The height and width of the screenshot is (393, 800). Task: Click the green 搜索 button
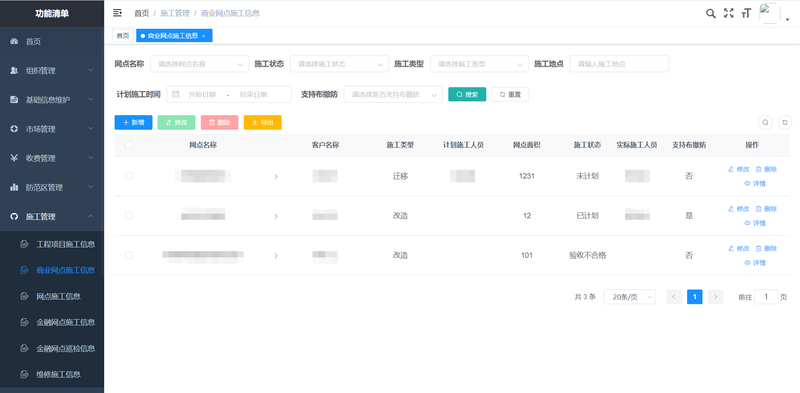(467, 94)
